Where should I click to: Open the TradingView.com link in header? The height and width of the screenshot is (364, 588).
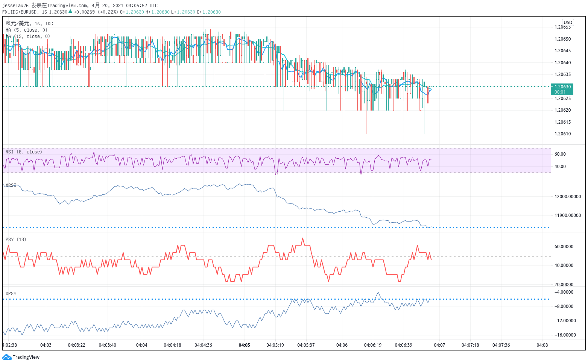tap(67, 6)
